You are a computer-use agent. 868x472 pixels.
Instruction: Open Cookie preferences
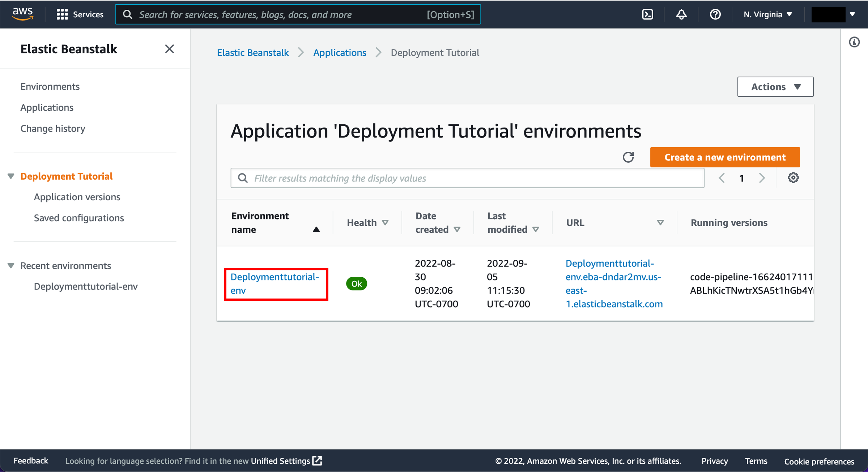819,461
